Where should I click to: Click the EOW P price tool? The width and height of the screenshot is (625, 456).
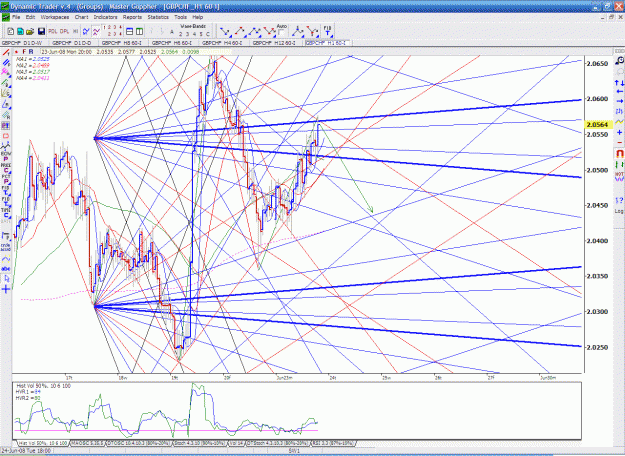click(6, 156)
